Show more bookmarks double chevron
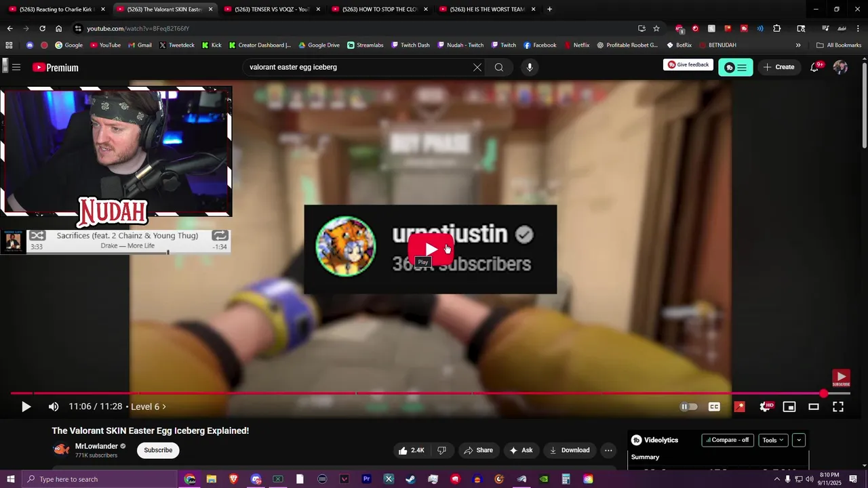The height and width of the screenshot is (488, 868). coord(798,45)
